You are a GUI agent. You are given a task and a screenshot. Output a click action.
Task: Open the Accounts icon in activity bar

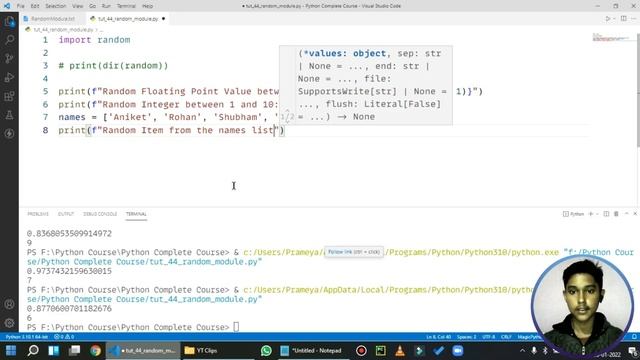point(9,304)
